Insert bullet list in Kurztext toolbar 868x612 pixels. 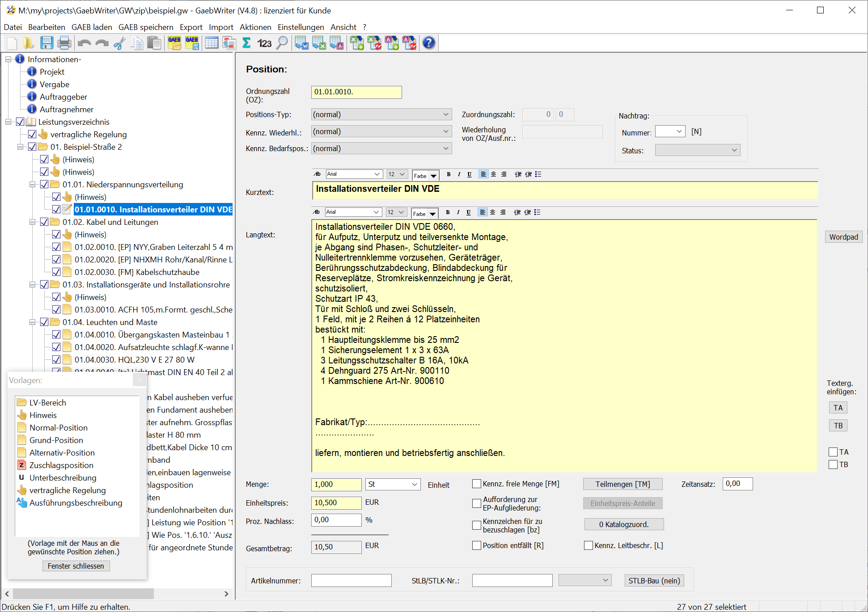538,174
